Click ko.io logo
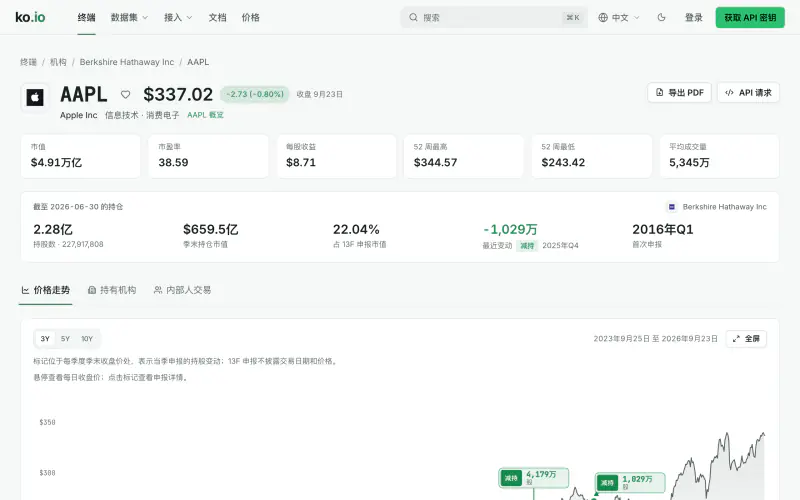 [x=30, y=17]
